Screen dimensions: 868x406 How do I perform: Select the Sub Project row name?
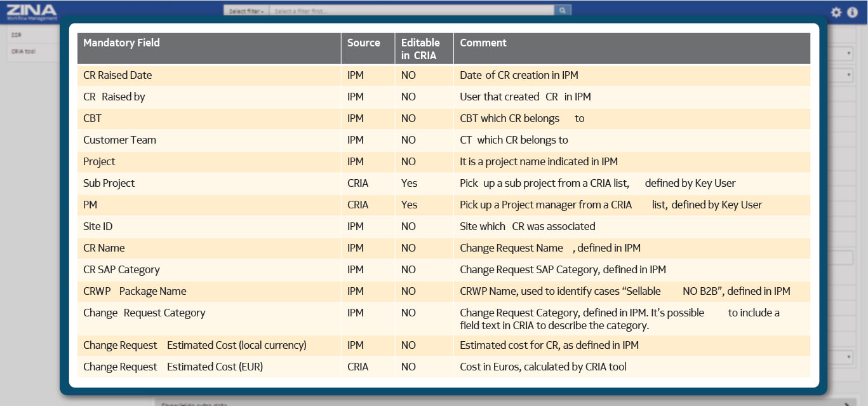click(109, 183)
